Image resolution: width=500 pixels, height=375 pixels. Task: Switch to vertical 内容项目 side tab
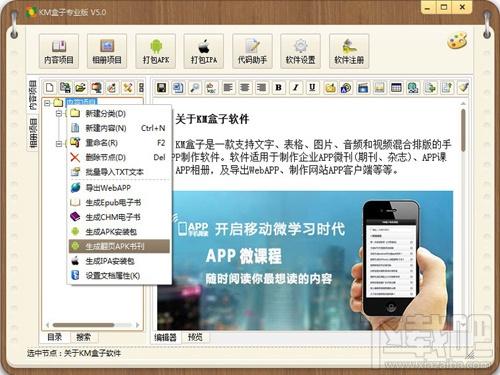33,95
